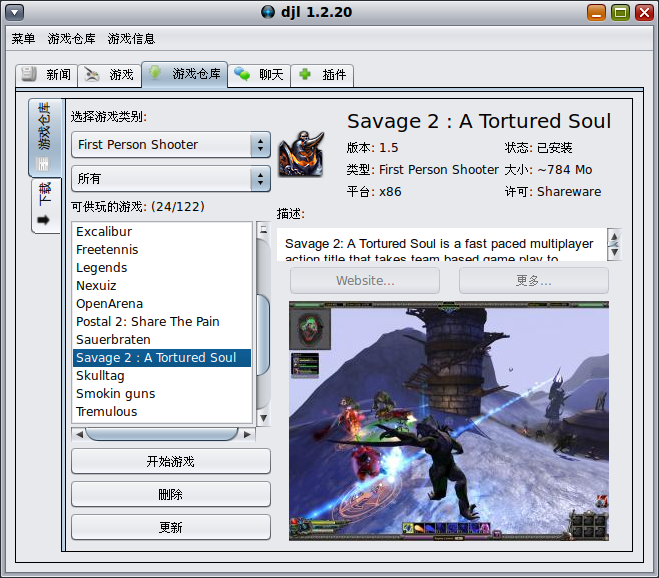Click game list scroll up arrow
The width and height of the screenshot is (659, 578).
(264, 229)
